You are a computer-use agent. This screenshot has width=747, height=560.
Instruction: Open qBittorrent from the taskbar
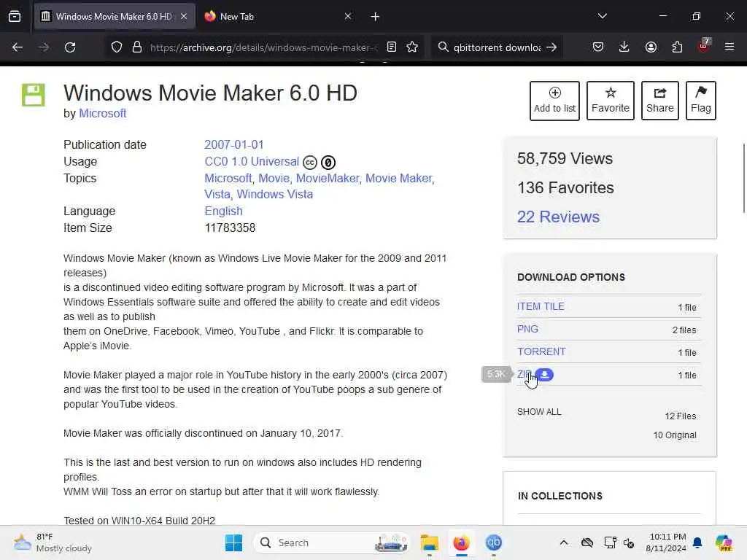(x=494, y=542)
